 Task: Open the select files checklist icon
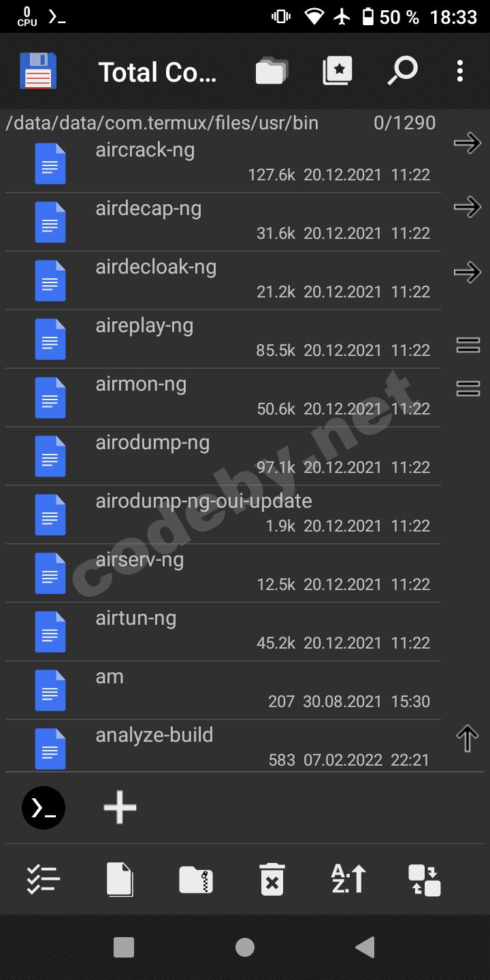[x=44, y=879]
